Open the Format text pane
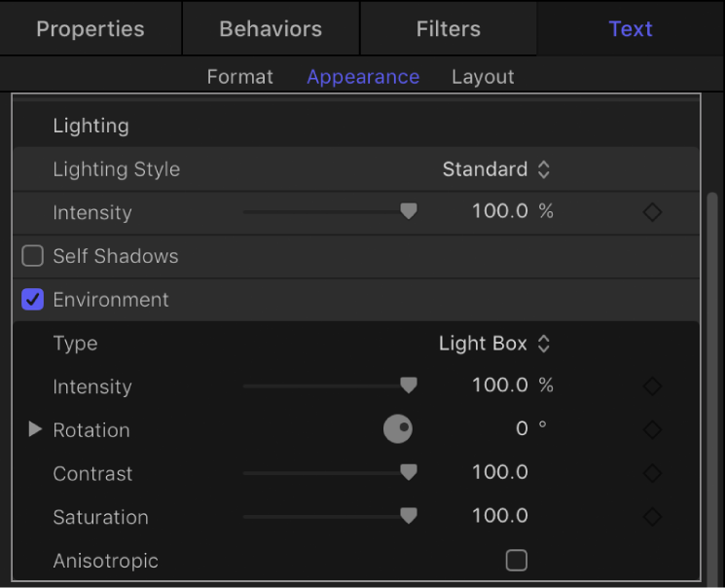 tap(240, 77)
